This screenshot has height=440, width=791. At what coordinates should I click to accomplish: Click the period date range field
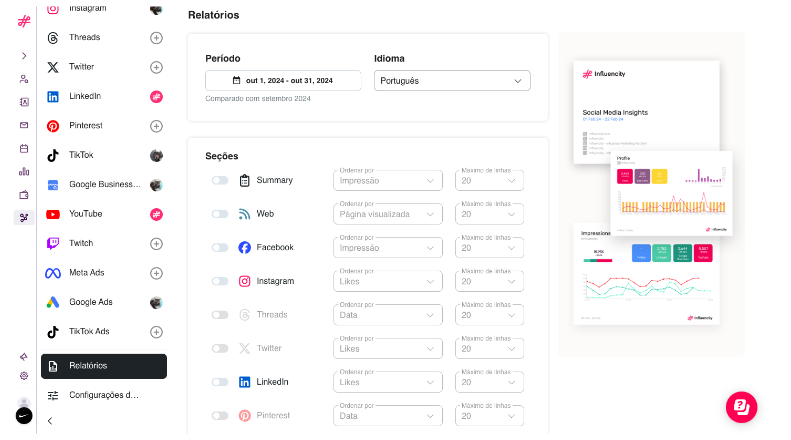pos(283,81)
